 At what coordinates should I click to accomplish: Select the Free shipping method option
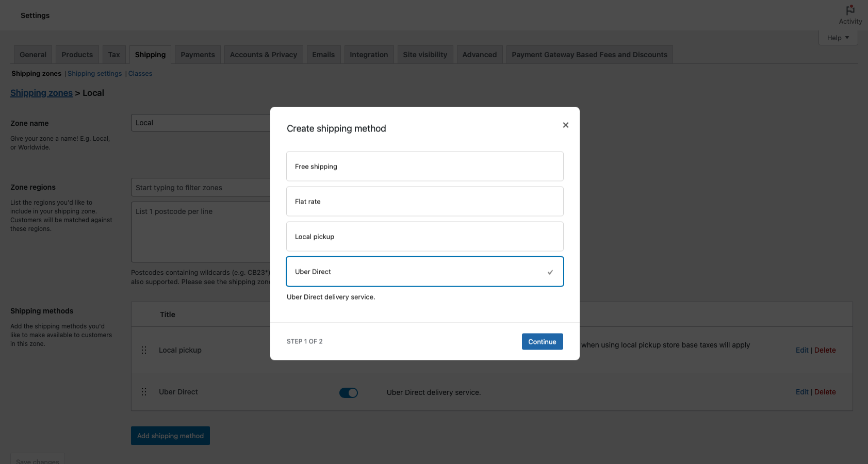[424, 166]
